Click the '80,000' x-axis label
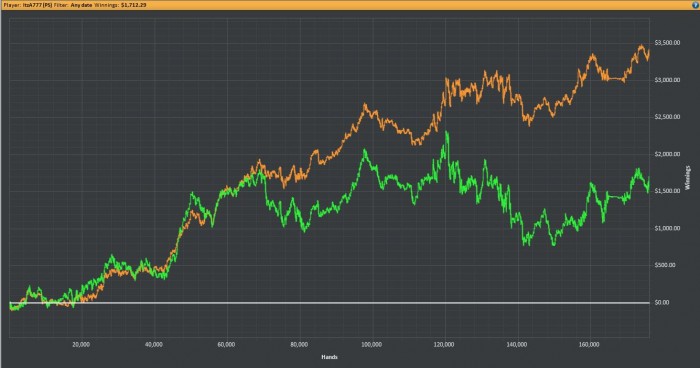Viewport: 700px width, 368px height. pos(299,345)
